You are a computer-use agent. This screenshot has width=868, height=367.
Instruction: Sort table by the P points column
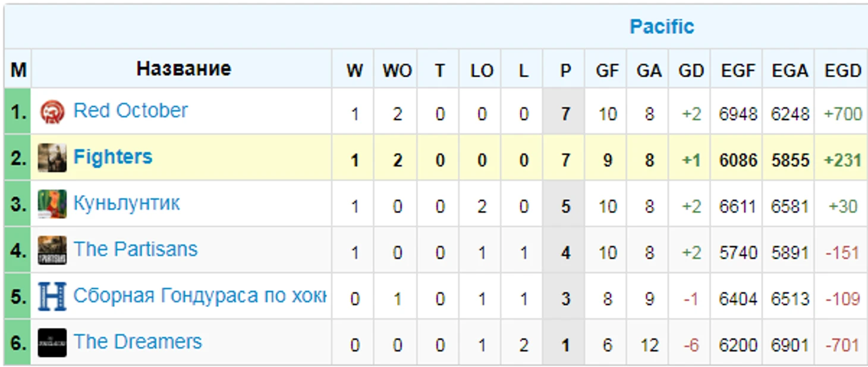tap(564, 71)
